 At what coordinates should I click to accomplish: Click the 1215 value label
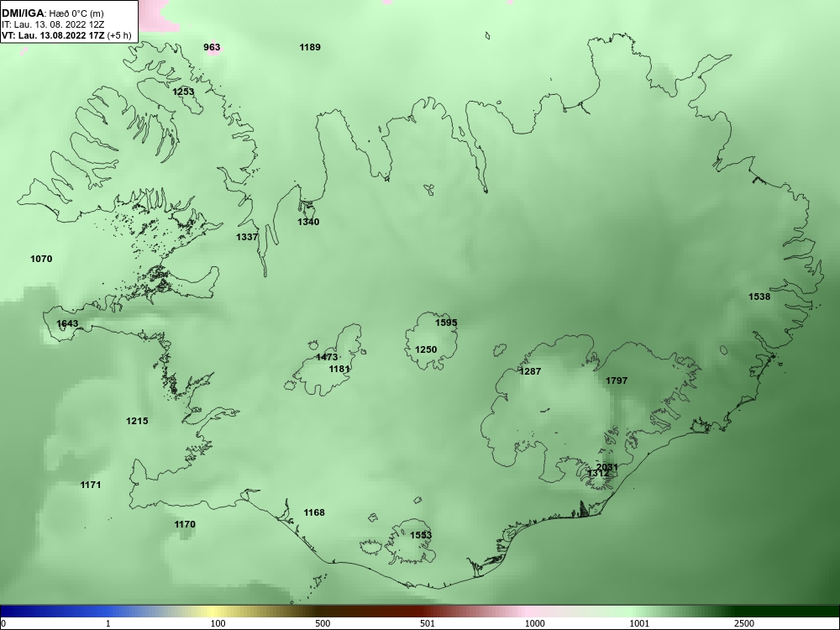click(x=137, y=421)
